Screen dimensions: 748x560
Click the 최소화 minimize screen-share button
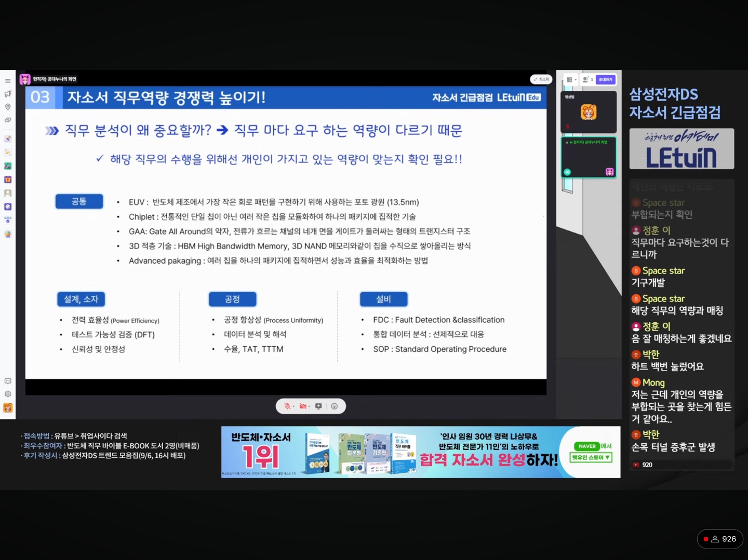pos(541,79)
